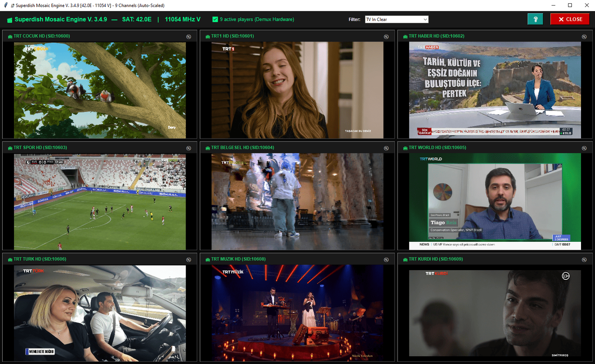Maximize the Superdish Mosaic Engine window
Image resolution: width=595 pixels, height=364 pixels.
[570, 6]
